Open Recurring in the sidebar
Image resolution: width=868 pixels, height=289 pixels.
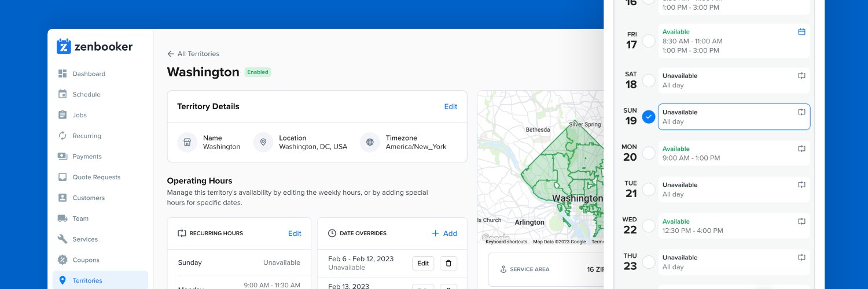pos(100,136)
